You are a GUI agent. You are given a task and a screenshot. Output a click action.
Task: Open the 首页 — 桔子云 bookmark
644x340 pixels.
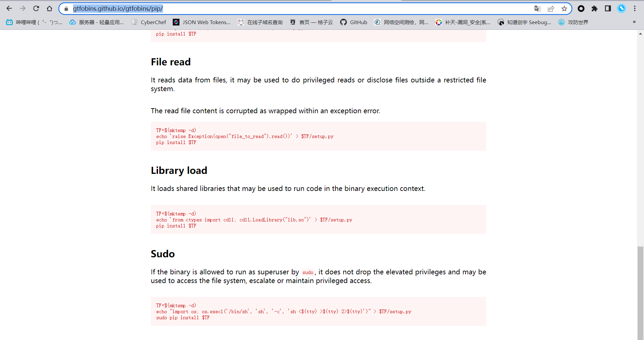pyautogui.click(x=311, y=22)
